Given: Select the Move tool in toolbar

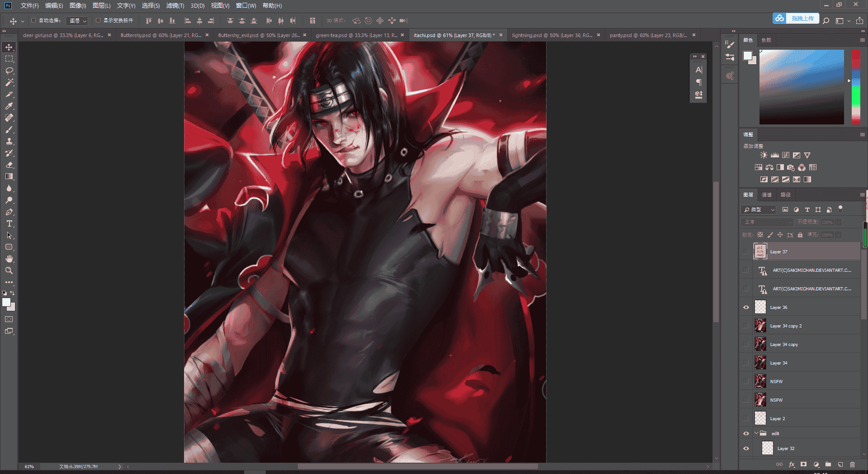Looking at the screenshot, I should [9, 47].
